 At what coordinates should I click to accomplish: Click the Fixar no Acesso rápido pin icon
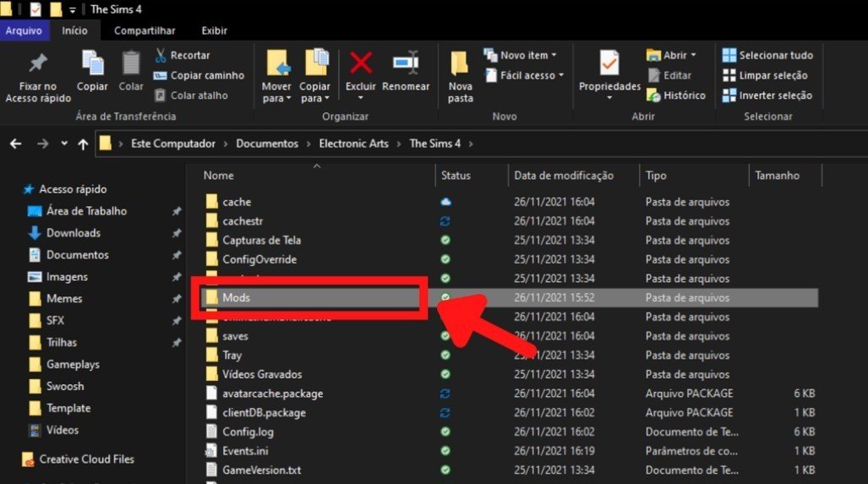click(38, 63)
